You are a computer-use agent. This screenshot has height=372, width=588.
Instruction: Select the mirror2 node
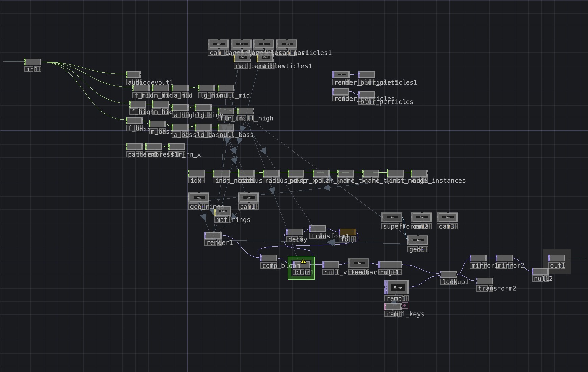504,258
